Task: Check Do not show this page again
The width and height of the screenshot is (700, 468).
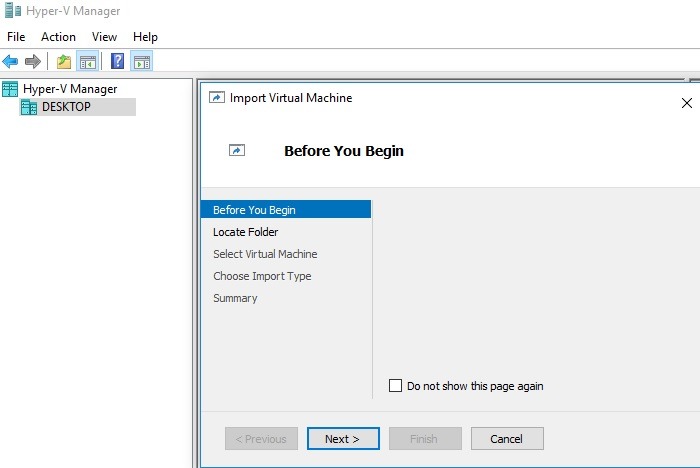Action: tap(395, 385)
